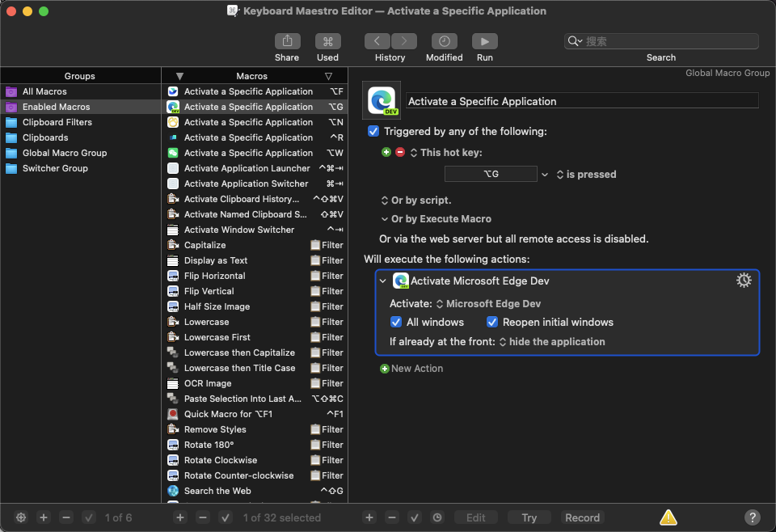
Task: Open help with the question mark button
Action: click(752, 517)
